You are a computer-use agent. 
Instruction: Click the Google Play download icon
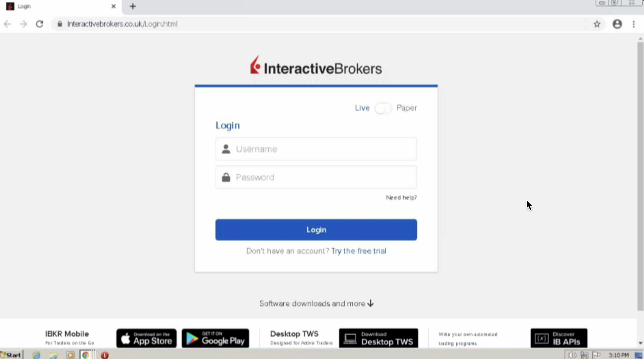pyautogui.click(x=215, y=338)
